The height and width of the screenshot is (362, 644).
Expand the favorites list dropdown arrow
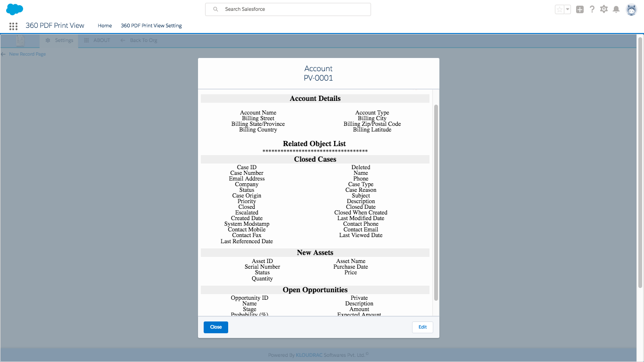568,9
